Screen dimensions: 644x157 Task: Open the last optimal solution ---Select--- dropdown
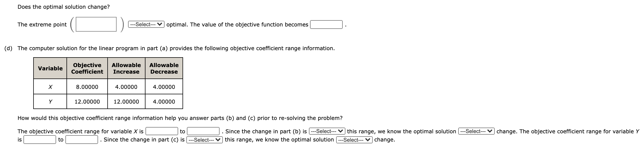pyautogui.click(x=354, y=140)
